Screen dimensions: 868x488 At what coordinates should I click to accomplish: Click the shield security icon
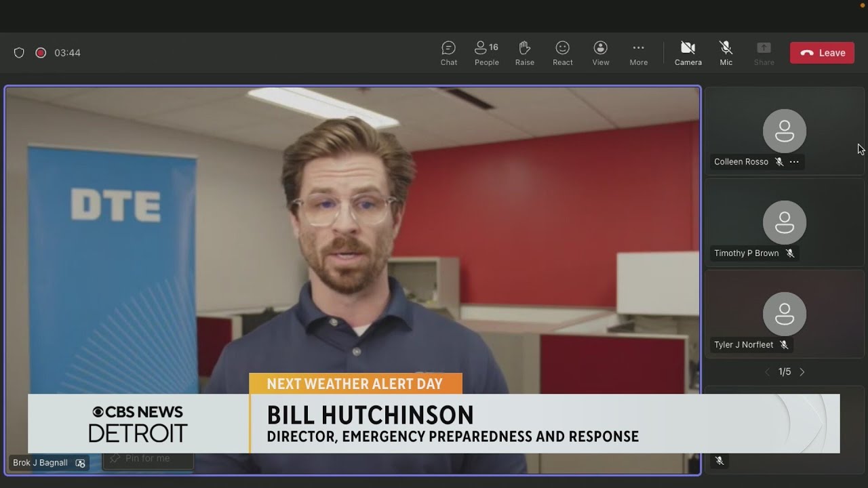click(19, 53)
